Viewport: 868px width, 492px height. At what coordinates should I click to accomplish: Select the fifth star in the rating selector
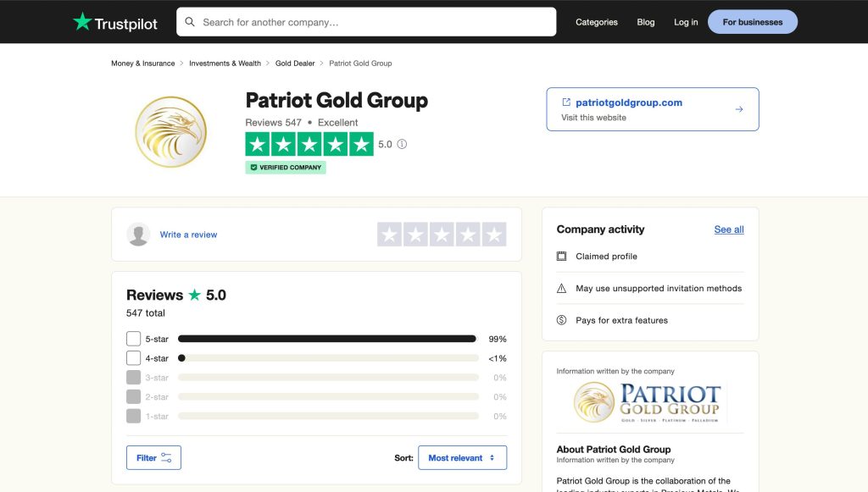494,235
